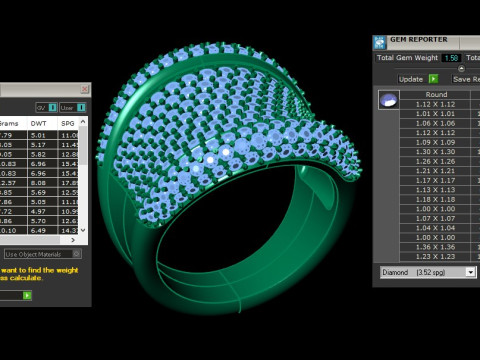Select the 1.36 X 1.36 gem row
This screenshot has height=360, width=480.
coord(435,247)
